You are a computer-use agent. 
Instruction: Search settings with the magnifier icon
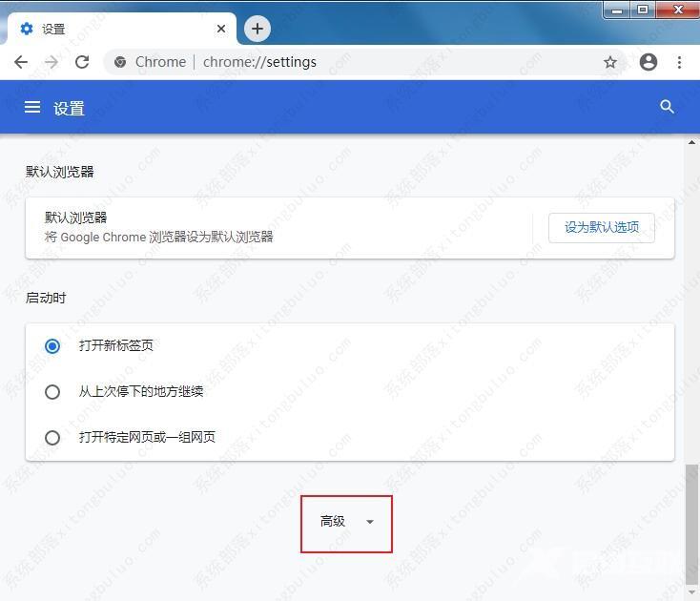click(667, 107)
